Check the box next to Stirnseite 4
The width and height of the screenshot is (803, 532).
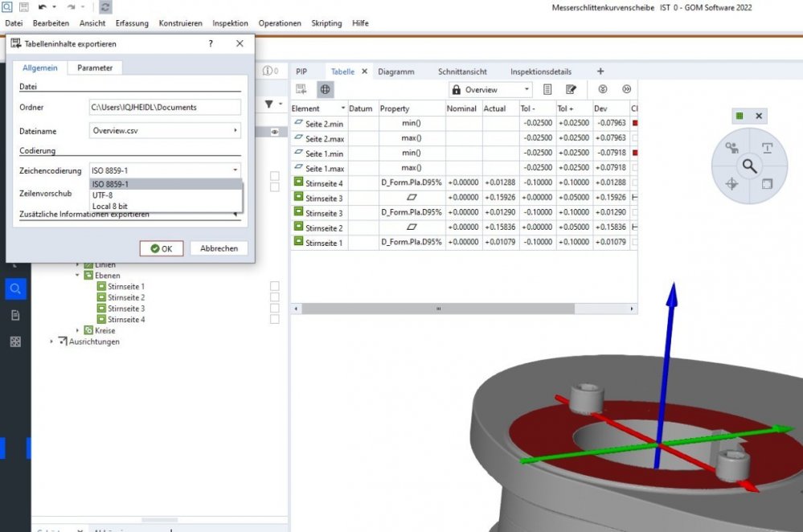click(275, 319)
